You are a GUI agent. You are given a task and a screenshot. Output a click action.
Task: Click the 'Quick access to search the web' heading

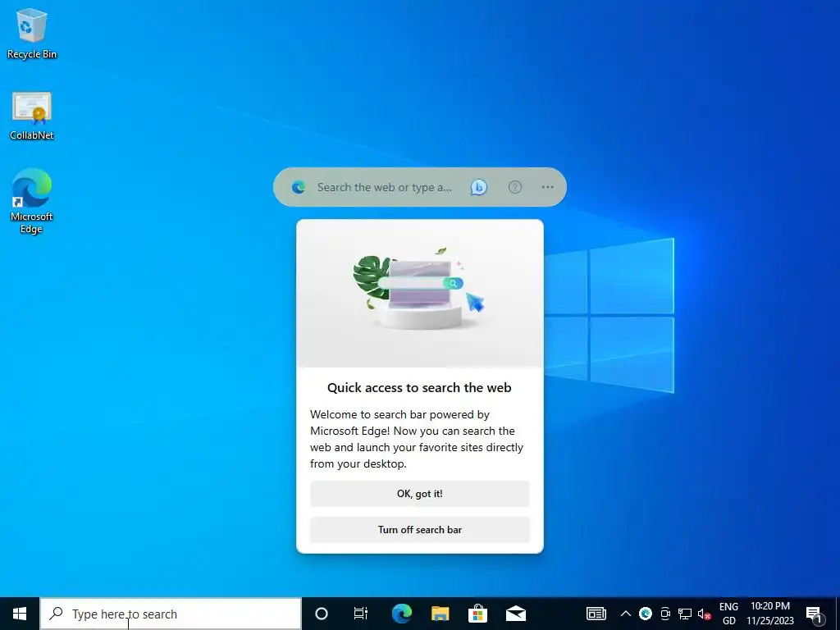[x=419, y=387]
